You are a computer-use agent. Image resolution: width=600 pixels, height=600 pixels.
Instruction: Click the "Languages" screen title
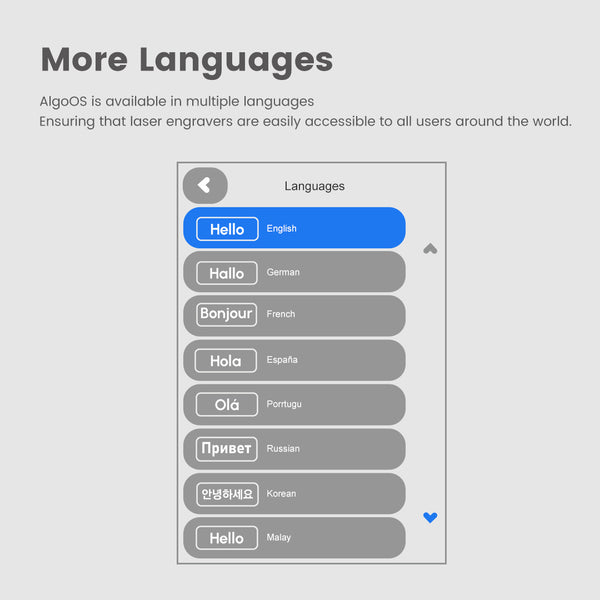(314, 186)
